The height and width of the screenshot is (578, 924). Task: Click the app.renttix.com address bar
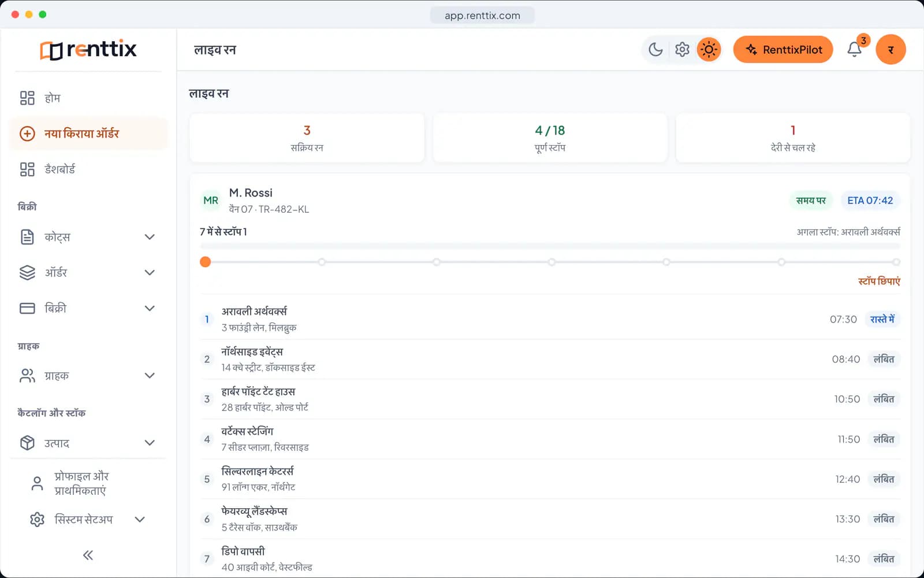click(482, 16)
